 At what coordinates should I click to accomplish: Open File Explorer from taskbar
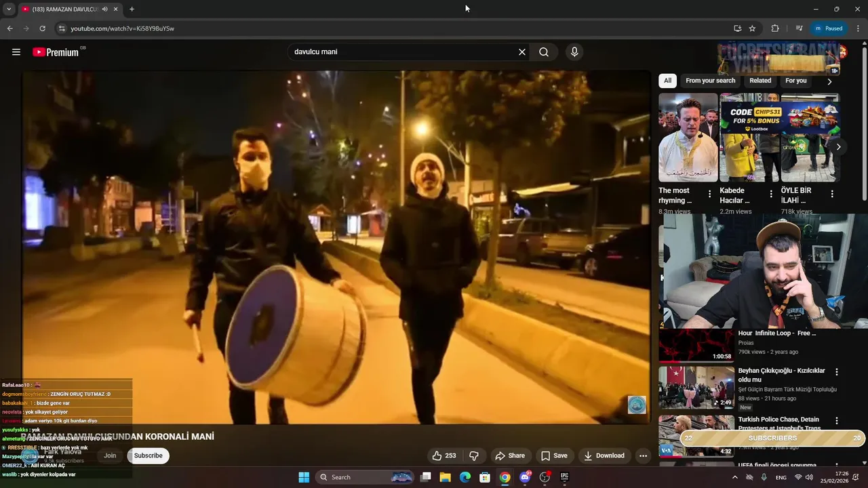[x=446, y=477]
